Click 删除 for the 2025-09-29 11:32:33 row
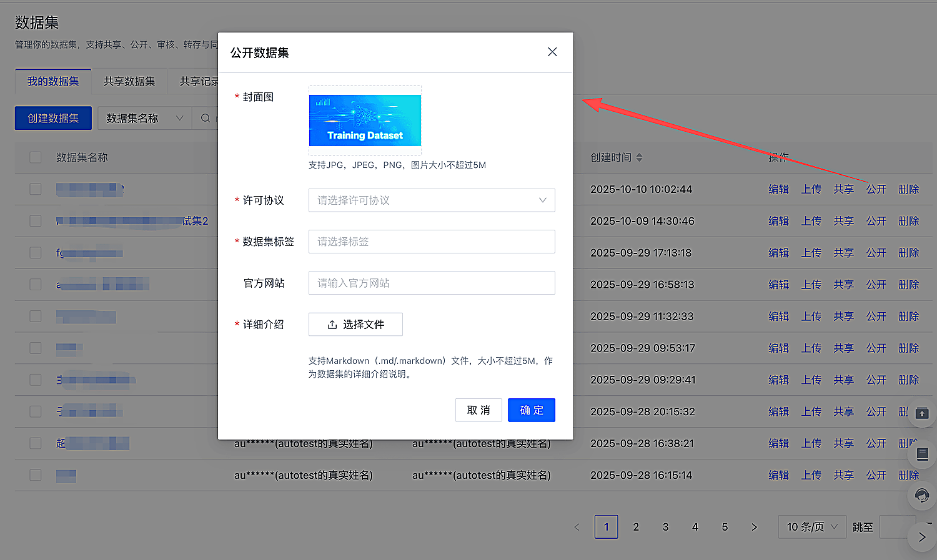This screenshot has width=937, height=560. click(909, 317)
